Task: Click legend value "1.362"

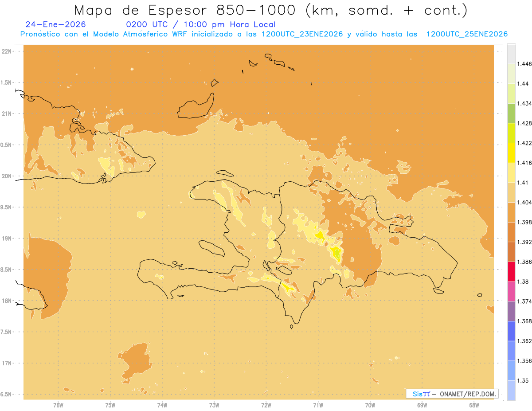Action: 524,341
